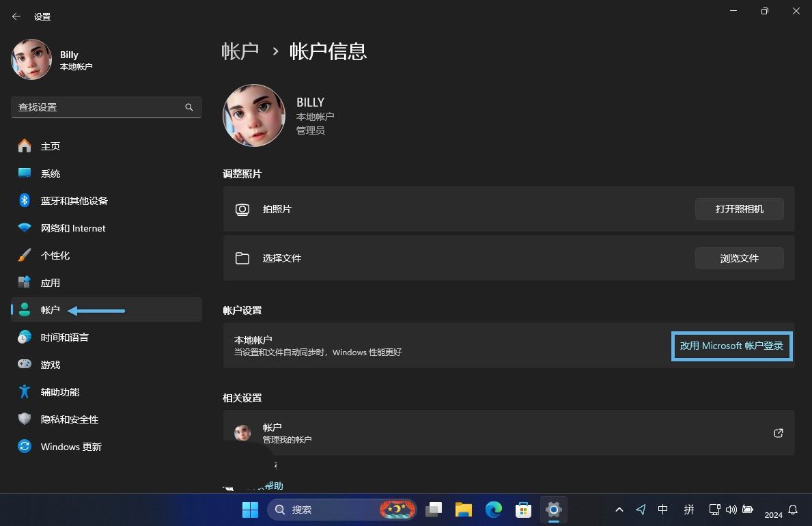This screenshot has width=812, height=526.
Task: Select the 应用 sidebar entry
Action: point(25,282)
